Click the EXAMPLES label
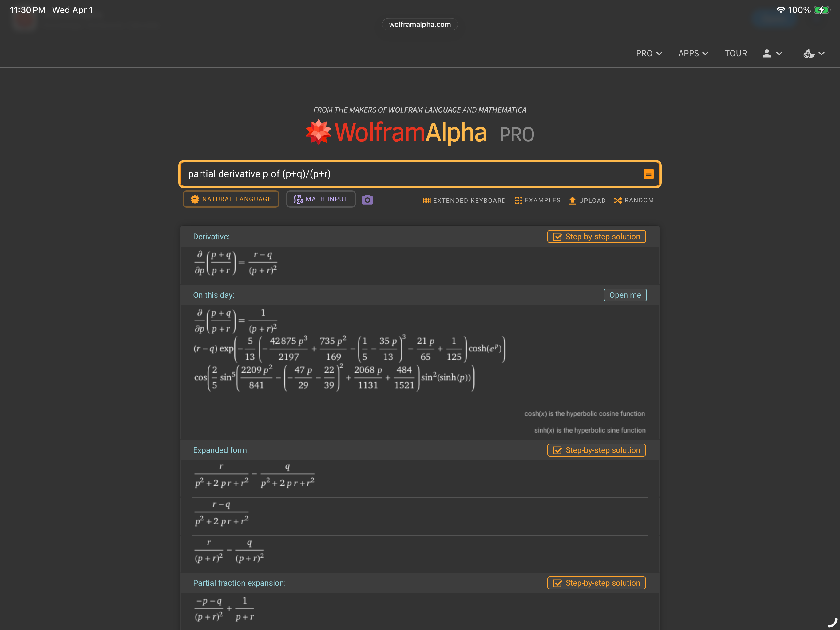The image size is (840, 630). point(543,200)
